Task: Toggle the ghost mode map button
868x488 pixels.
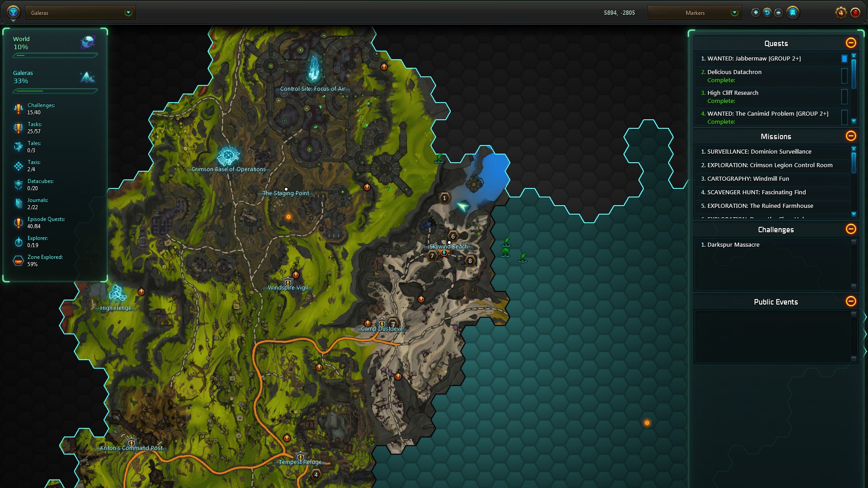Action: (x=793, y=13)
